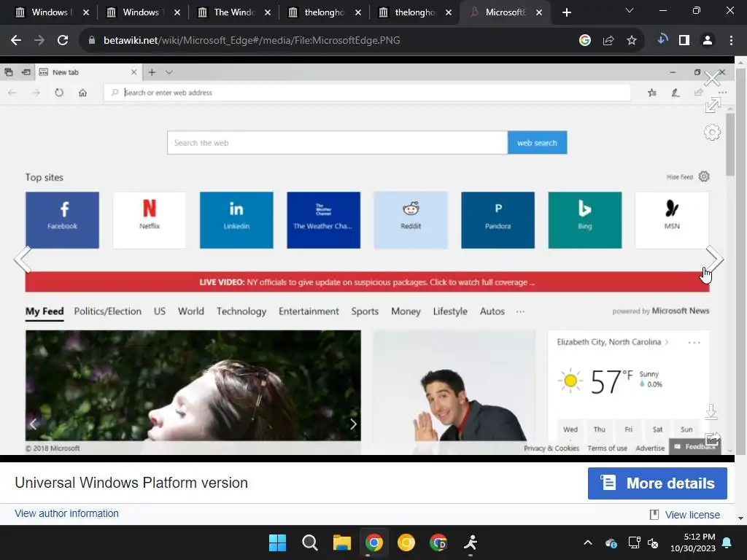Click the Reddit top site tile
747x560 pixels.
point(411,220)
